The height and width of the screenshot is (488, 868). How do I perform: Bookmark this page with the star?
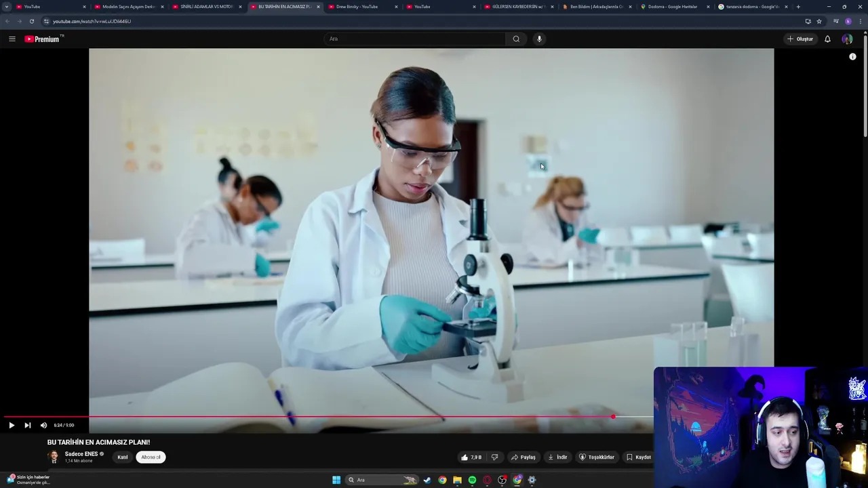[x=819, y=21]
